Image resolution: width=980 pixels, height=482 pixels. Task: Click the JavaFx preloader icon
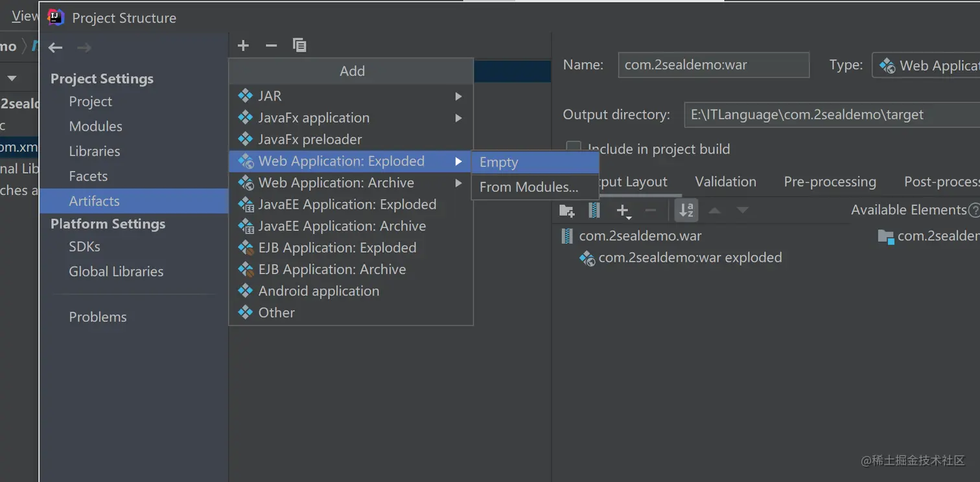coord(245,139)
